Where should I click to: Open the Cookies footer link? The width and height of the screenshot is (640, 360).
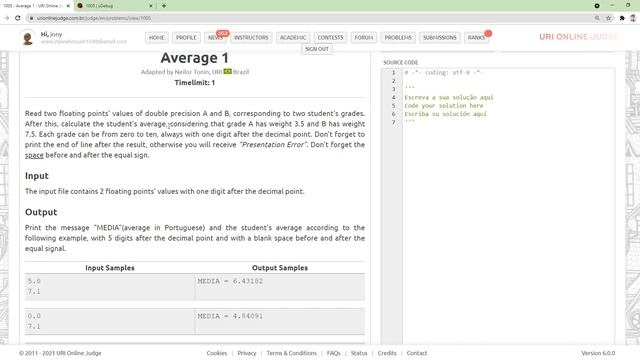coord(217,353)
